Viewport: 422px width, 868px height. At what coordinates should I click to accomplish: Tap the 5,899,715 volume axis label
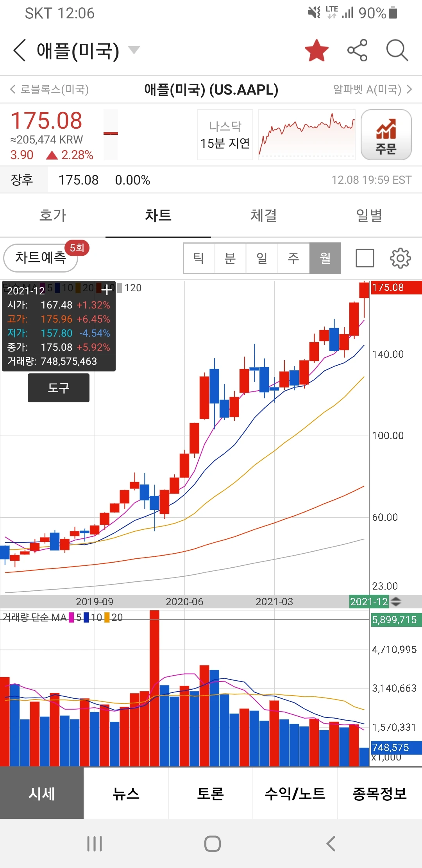(x=396, y=620)
